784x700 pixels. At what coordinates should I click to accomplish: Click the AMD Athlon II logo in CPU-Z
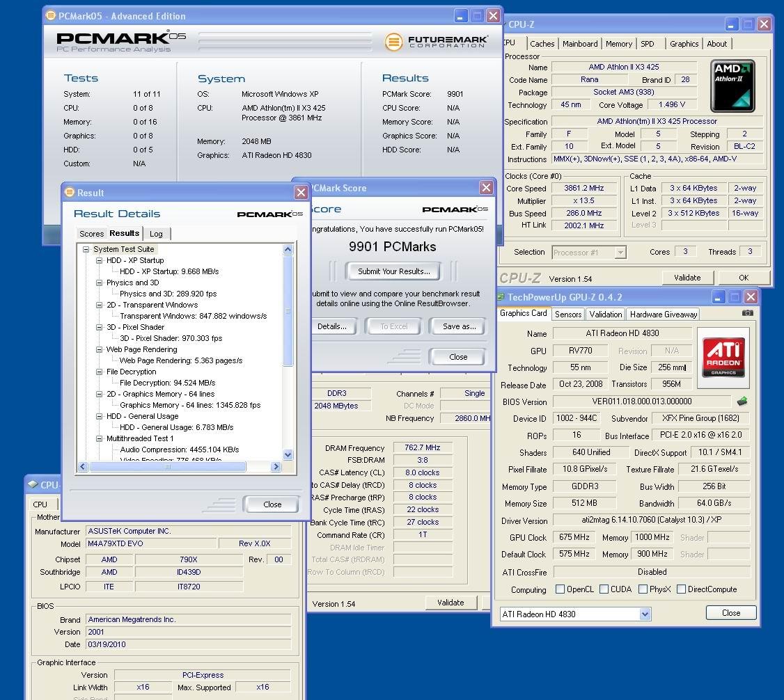click(732, 86)
